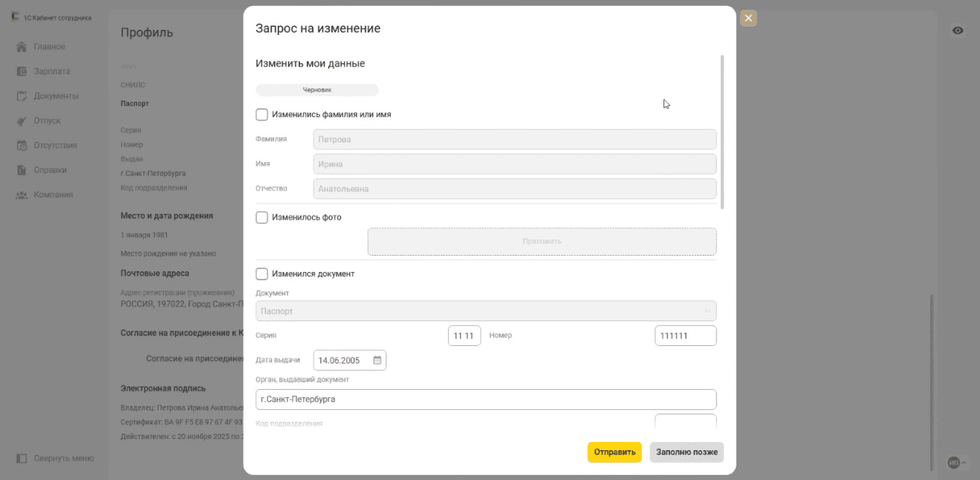Enable 'Изменились фамилия или имя' checkbox

pos(262,115)
